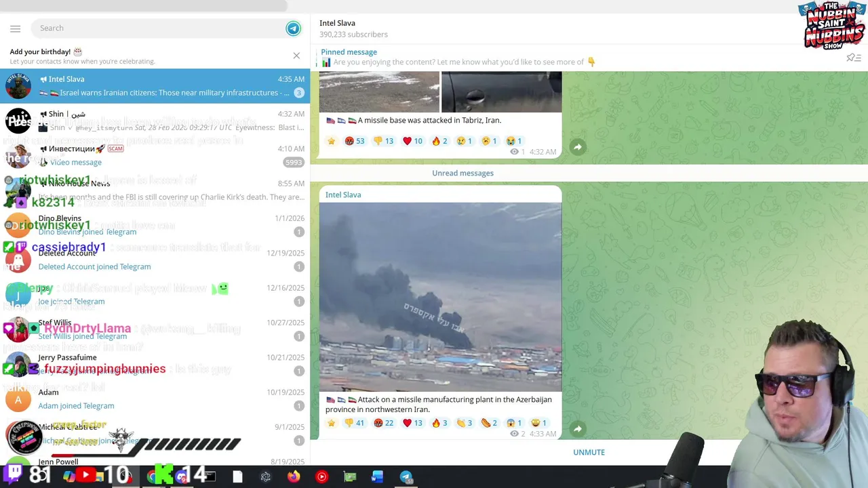Open the Shin channel chat
The image size is (868, 488).
(155, 121)
